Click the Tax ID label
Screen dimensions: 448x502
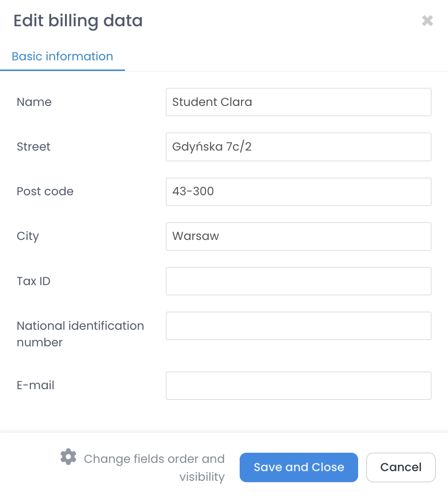click(34, 281)
